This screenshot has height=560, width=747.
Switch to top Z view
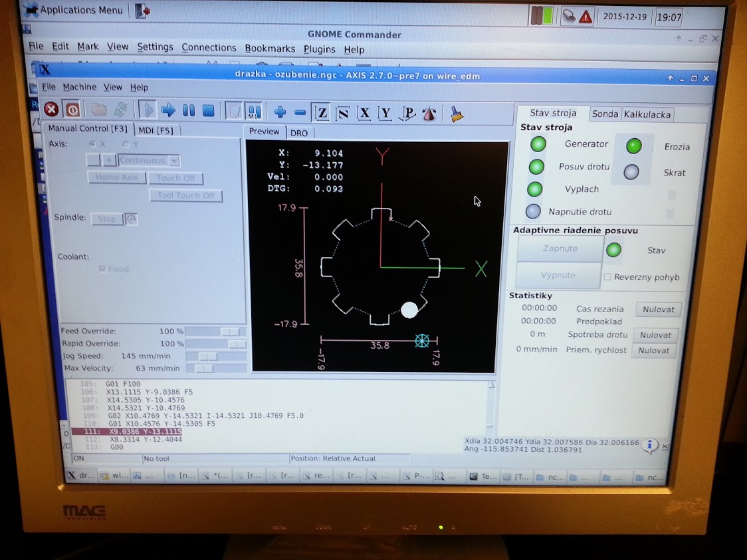[x=322, y=113]
